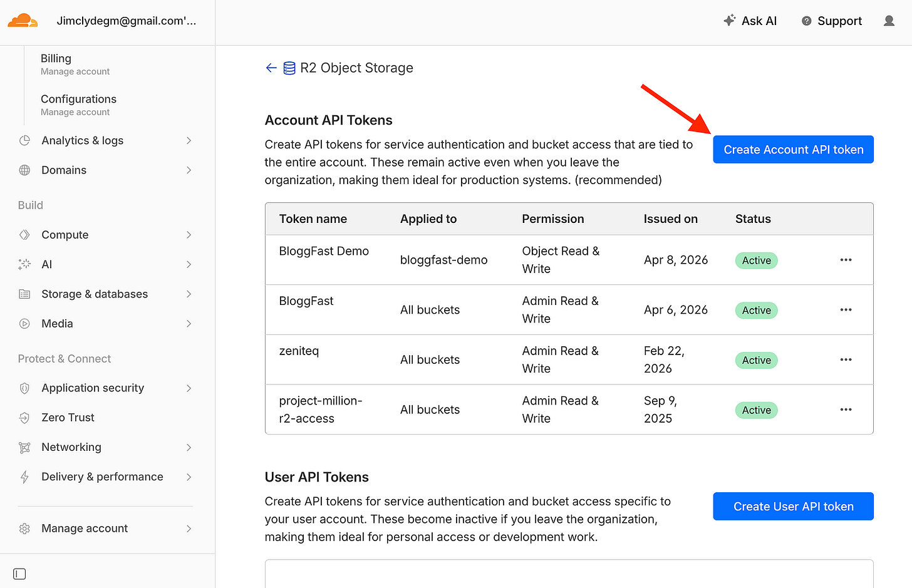Open actions menu for zeniteq token
Viewport: 912px width, 588px height.
click(x=846, y=359)
